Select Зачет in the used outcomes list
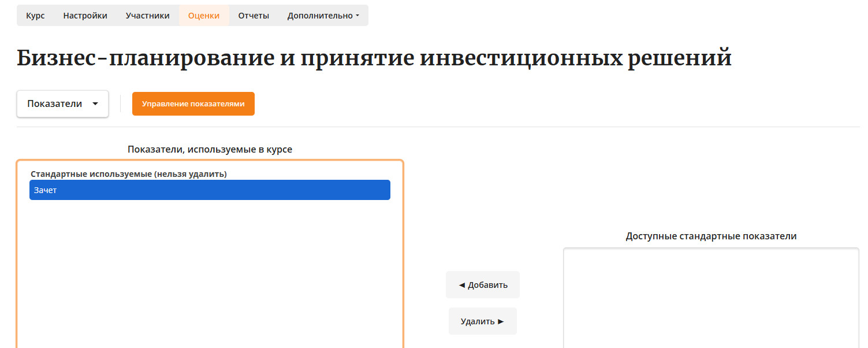The height and width of the screenshot is (348, 868). click(x=210, y=190)
